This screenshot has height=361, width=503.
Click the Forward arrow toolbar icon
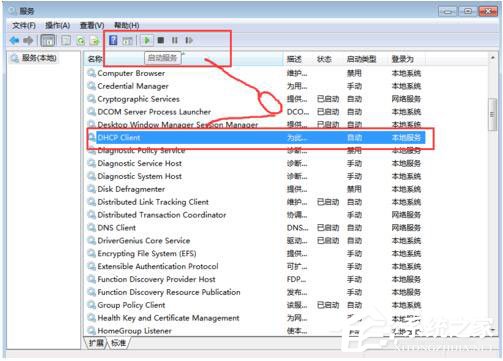click(28, 41)
